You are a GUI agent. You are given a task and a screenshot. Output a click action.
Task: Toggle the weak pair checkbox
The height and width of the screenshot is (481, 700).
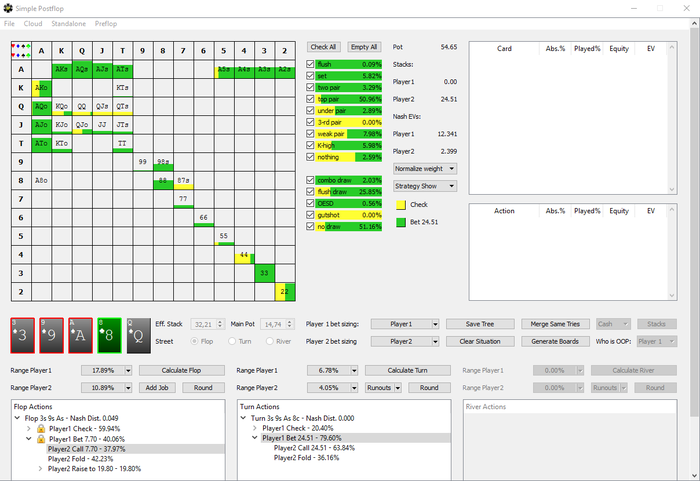pyautogui.click(x=310, y=134)
